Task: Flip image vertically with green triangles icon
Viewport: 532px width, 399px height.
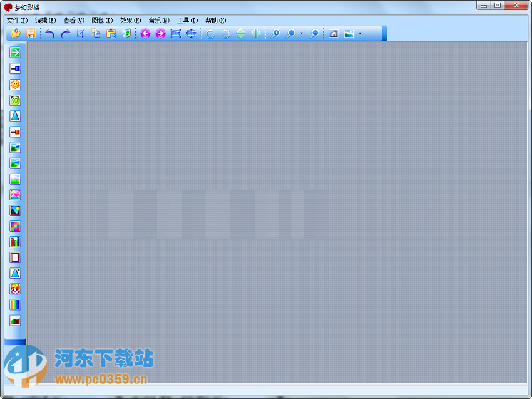Action: tap(241, 33)
